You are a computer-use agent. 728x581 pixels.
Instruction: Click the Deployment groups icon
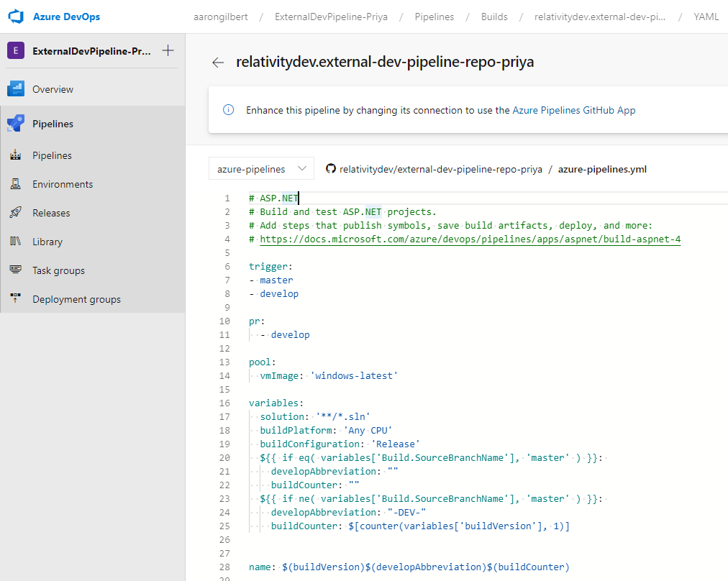point(16,298)
